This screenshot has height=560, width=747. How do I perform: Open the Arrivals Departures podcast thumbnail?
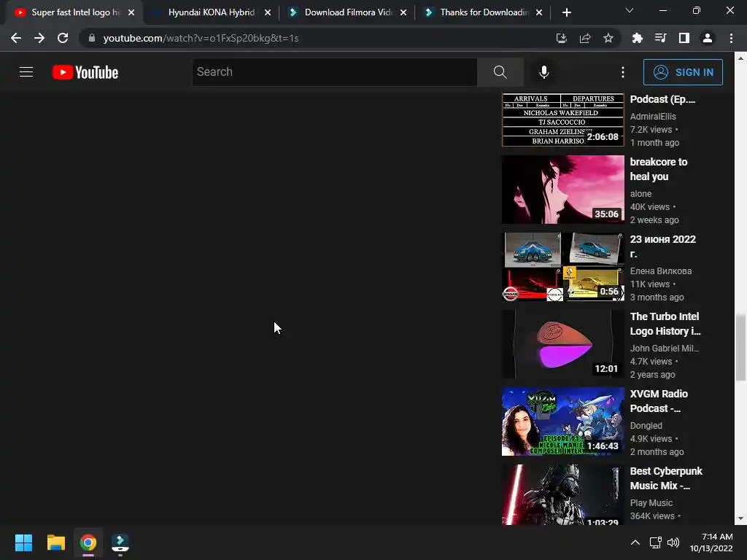point(562,120)
